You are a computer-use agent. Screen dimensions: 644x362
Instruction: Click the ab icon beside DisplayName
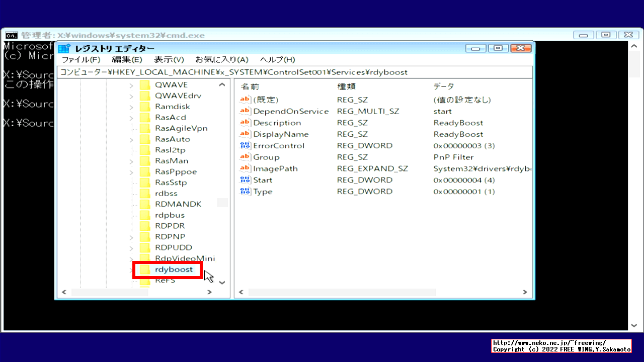click(245, 134)
